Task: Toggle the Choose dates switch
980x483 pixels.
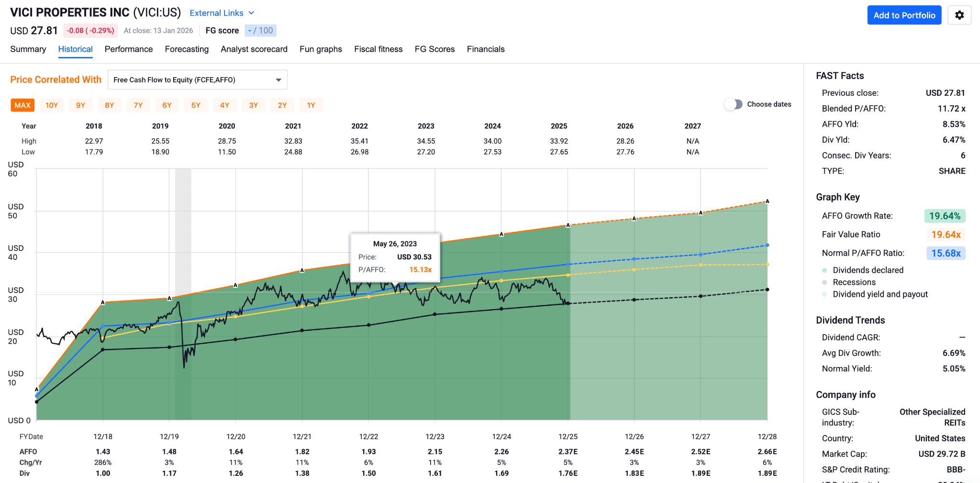Action: [733, 104]
